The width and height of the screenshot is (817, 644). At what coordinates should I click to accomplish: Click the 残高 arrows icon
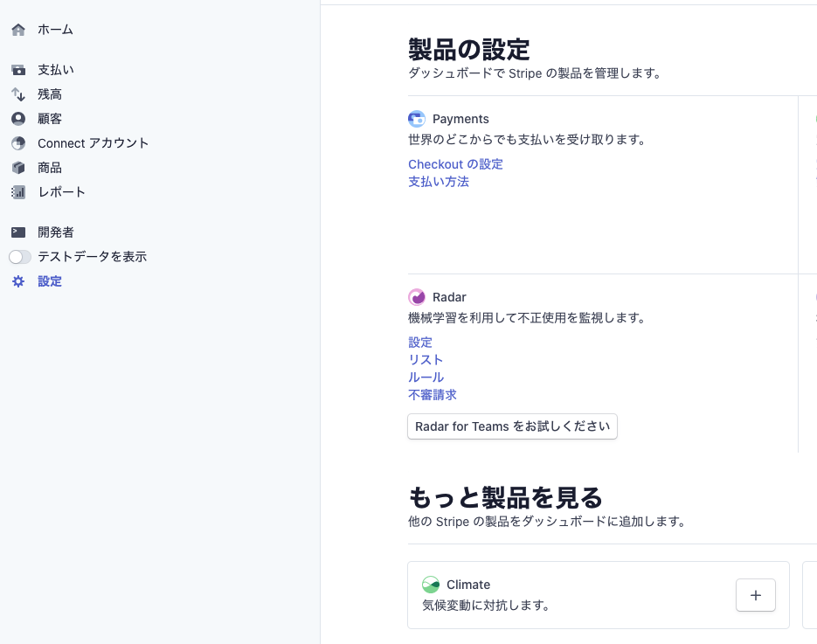pyautogui.click(x=18, y=94)
